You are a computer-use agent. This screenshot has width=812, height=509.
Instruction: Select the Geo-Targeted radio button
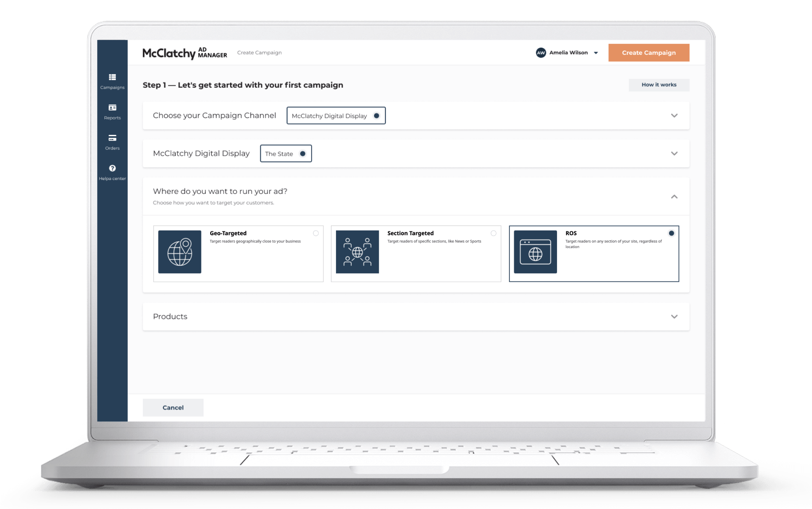tap(316, 233)
